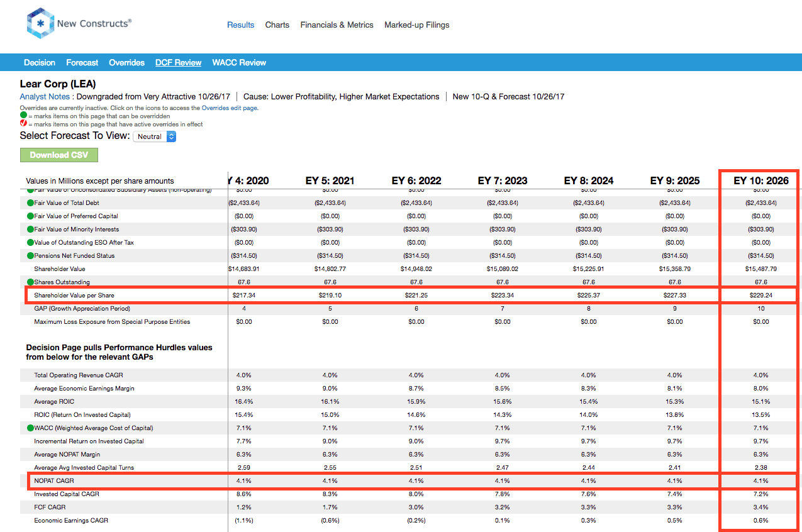The height and width of the screenshot is (532, 802).
Task: Click green override dot for Pensions Net Funded Status
Action: [30, 256]
